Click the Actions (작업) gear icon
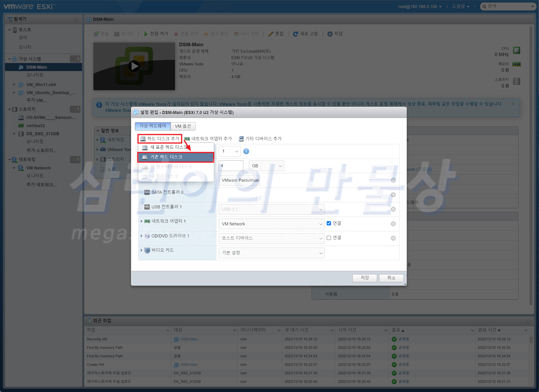Image resolution: width=539 pixels, height=392 pixels. pyautogui.click(x=330, y=34)
